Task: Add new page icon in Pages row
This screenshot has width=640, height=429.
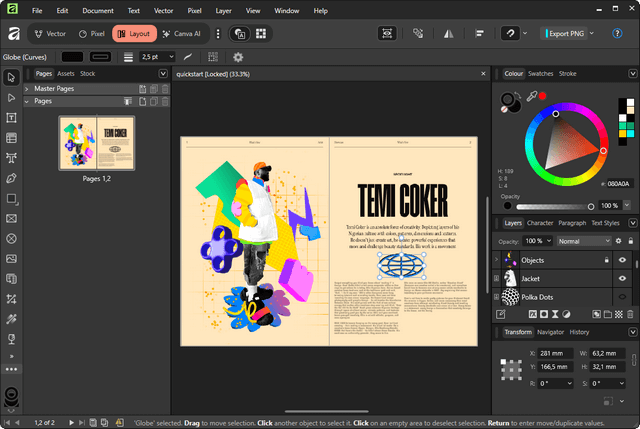Action: 142,102
